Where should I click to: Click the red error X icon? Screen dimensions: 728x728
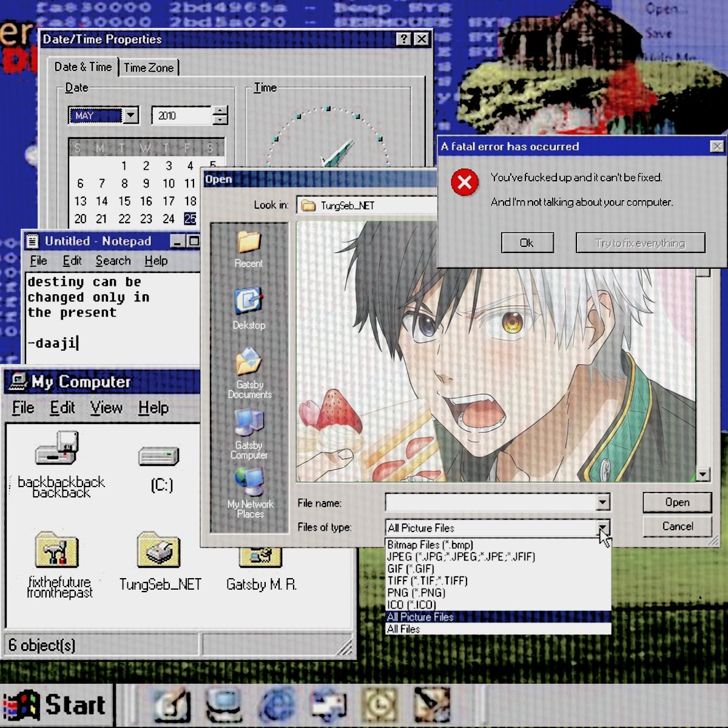tap(465, 182)
